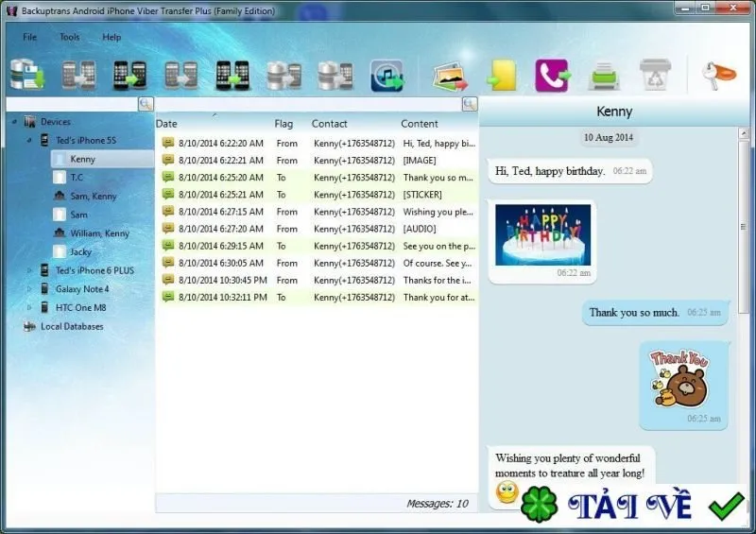Click the fifth toolbar black phones with green arrow icon
Viewport: 756px width, 534px height.
pyautogui.click(x=232, y=75)
